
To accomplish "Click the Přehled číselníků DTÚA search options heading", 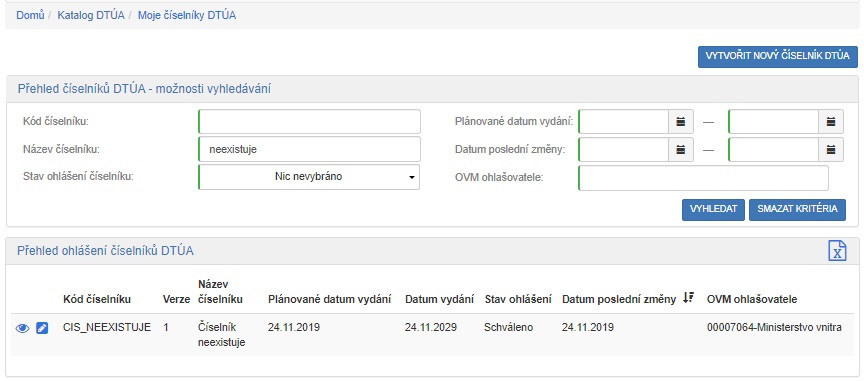I will click(x=144, y=88).
